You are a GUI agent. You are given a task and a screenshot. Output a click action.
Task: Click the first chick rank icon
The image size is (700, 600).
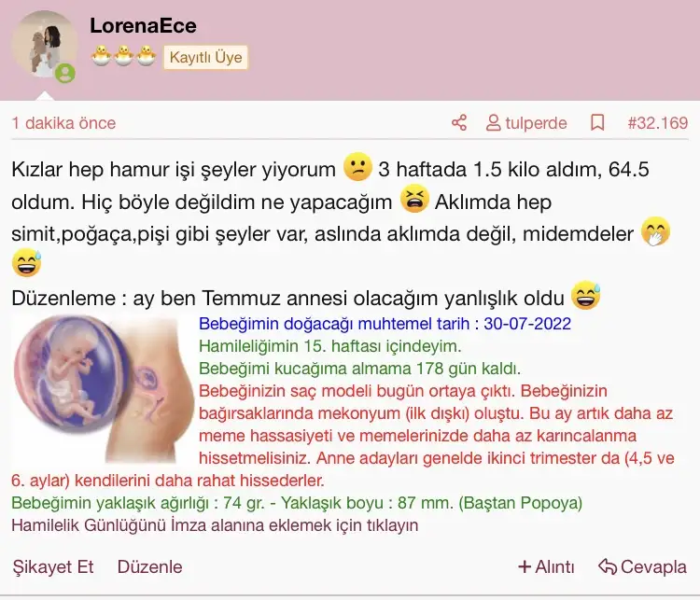click(x=102, y=56)
